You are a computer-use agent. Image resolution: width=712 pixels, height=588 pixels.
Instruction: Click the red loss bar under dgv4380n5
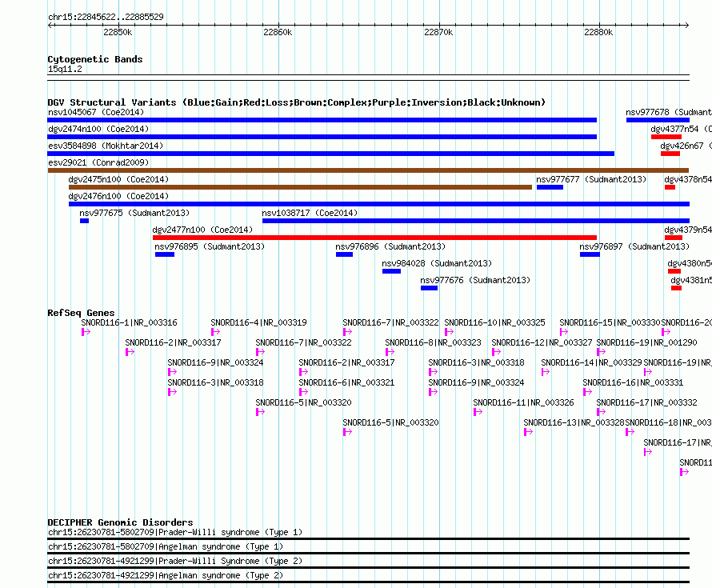click(x=674, y=271)
